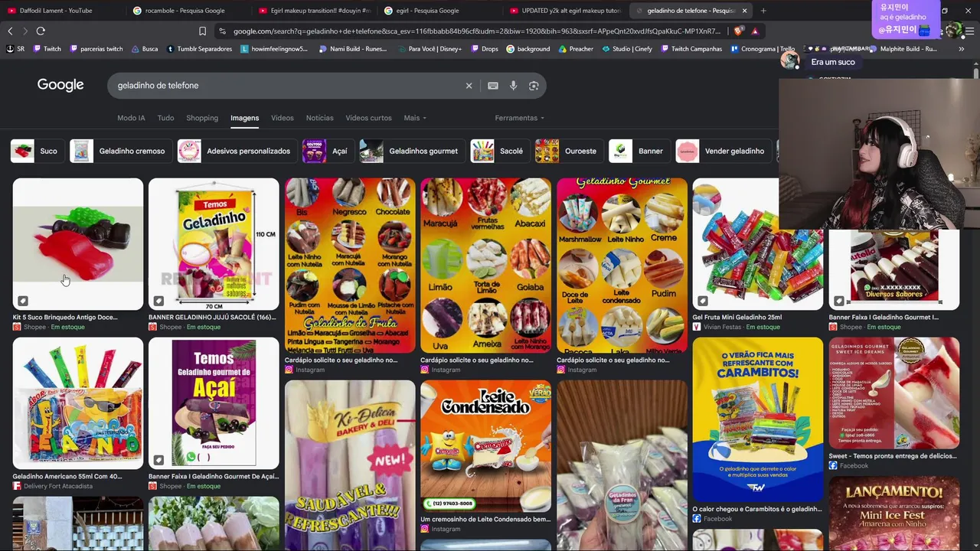980x551 pixels.
Task: Open a new browser tab
Action: click(x=763, y=11)
